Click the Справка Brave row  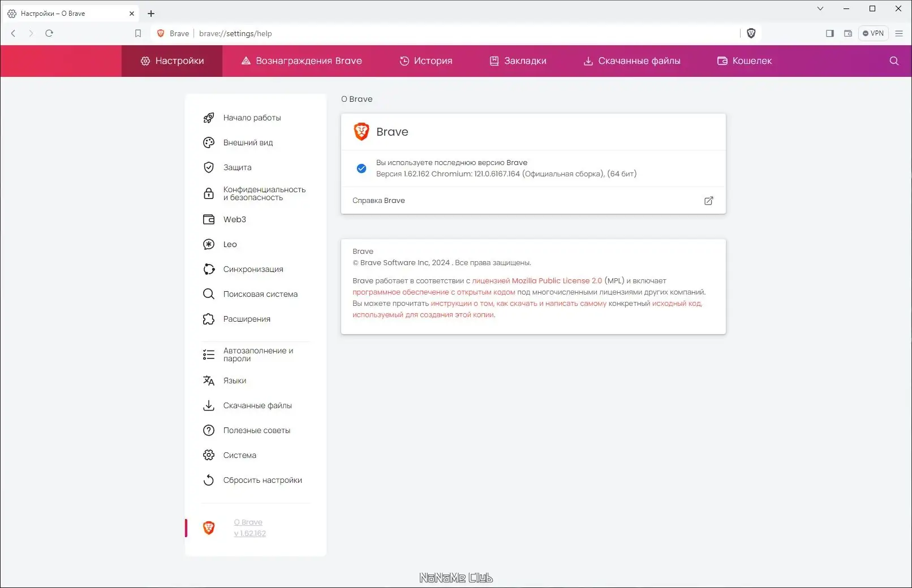coord(534,201)
